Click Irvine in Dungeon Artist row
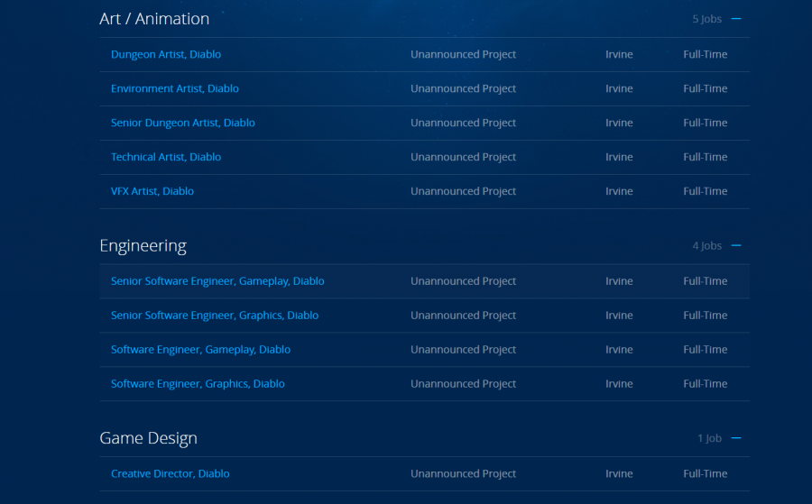Image resolution: width=812 pixels, height=504 pixels. click(x=619, y=54)
